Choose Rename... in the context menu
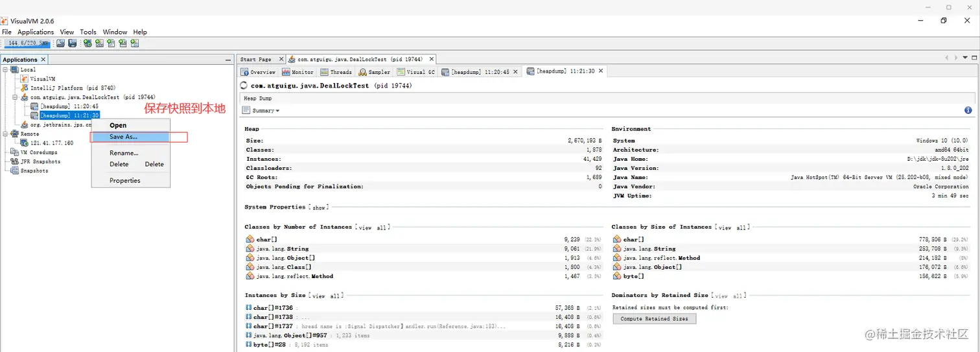980x352 pixels. (x=130, y=153)
